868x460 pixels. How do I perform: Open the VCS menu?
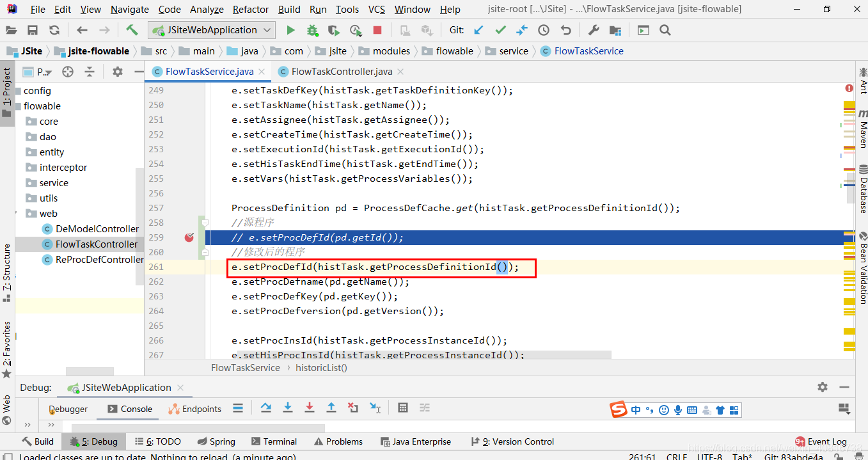[377, 10]
